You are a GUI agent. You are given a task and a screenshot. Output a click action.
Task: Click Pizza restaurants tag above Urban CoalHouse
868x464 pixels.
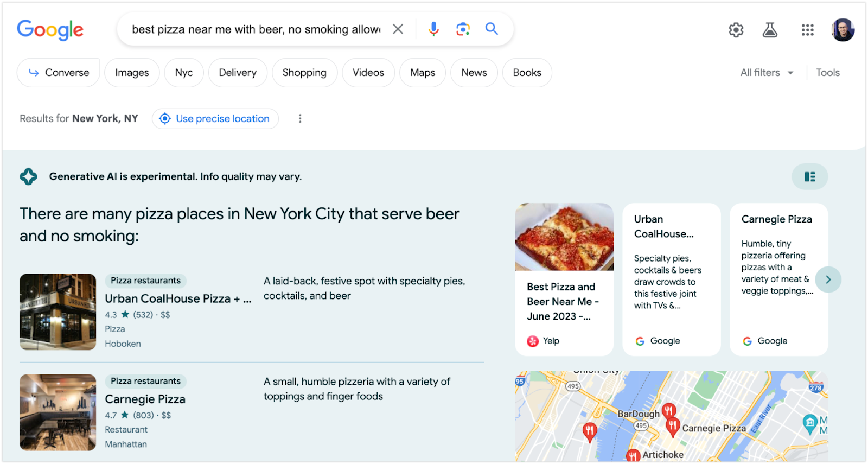[x=145, y=281]
